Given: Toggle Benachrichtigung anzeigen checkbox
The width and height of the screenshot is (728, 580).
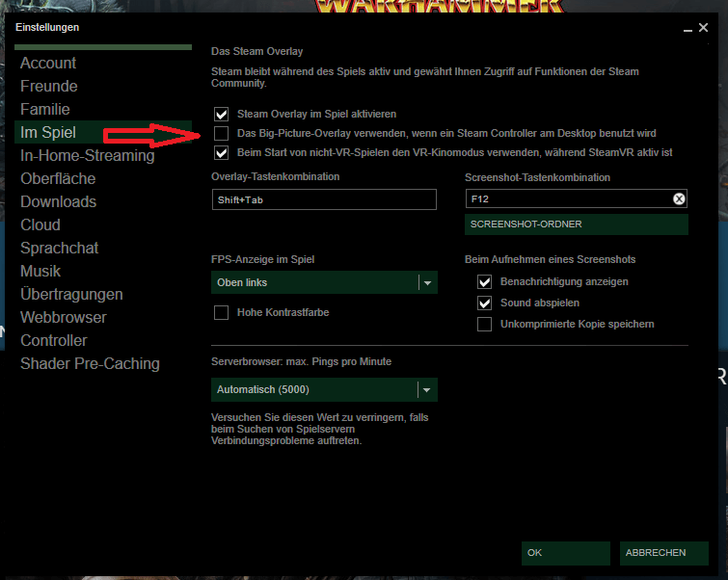Looking at the screenshot, I should point(485,281).
